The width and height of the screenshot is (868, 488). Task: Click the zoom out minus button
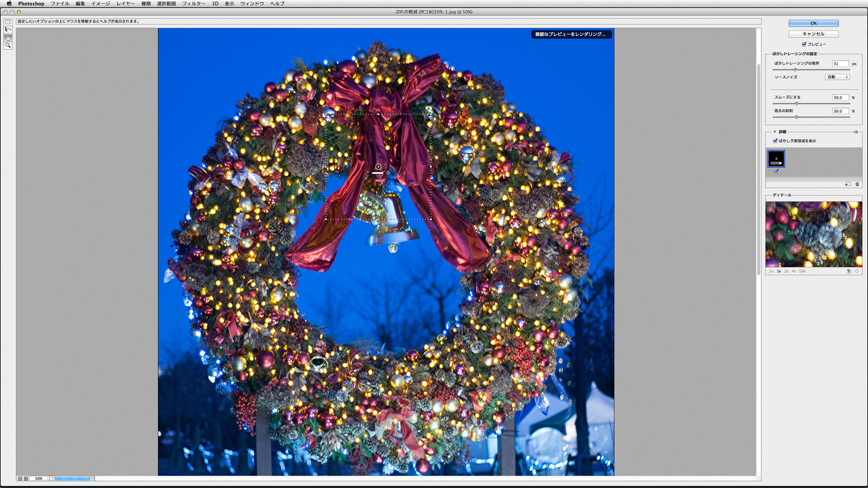[x=20, y=478]
